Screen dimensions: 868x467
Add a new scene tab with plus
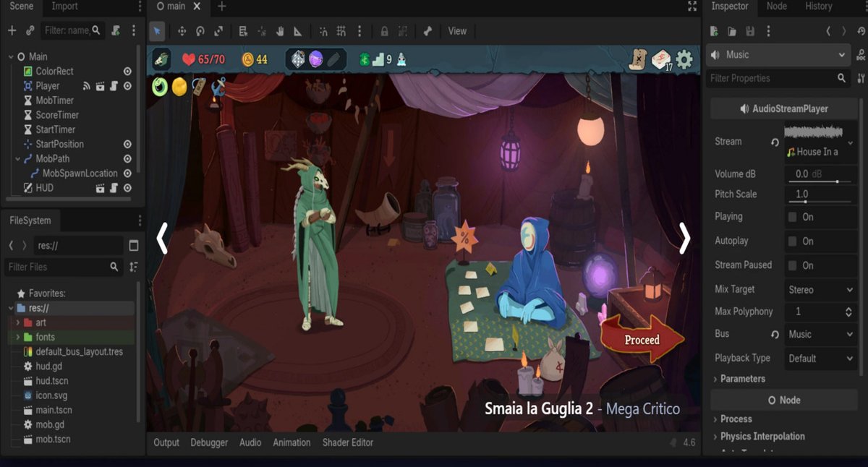222,7
